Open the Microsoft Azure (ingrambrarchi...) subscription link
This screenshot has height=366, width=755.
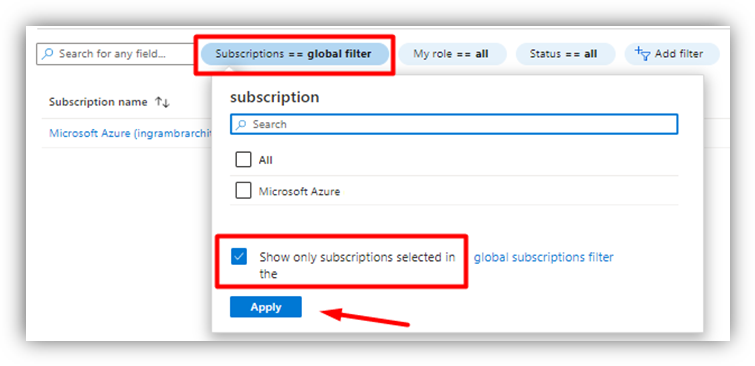pyautogui.click(x=130, y=133)
